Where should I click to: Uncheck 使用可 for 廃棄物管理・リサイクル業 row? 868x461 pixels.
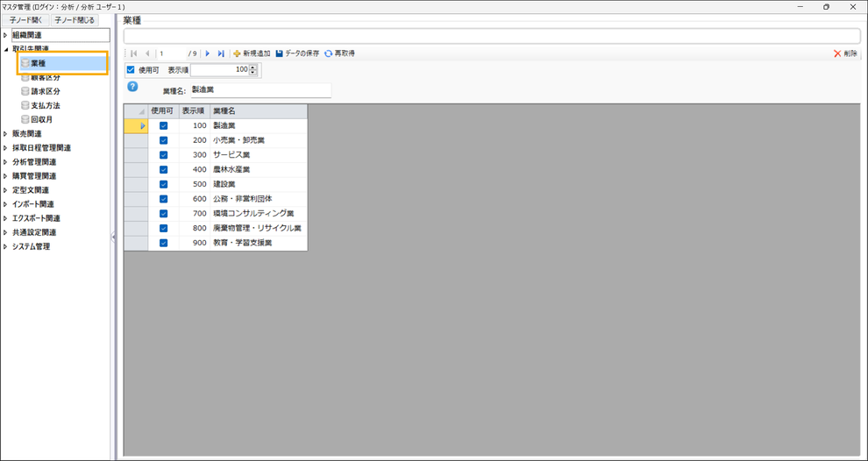point(163,228)
